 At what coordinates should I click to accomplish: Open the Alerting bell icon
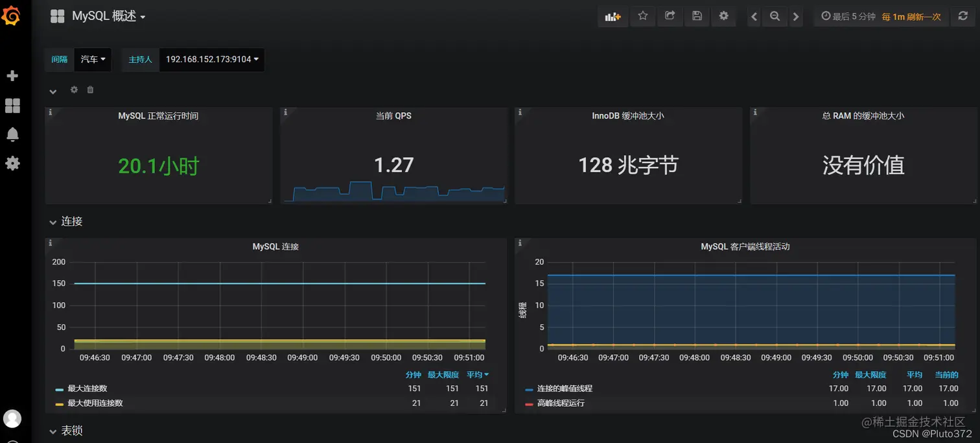coord(12,134)
